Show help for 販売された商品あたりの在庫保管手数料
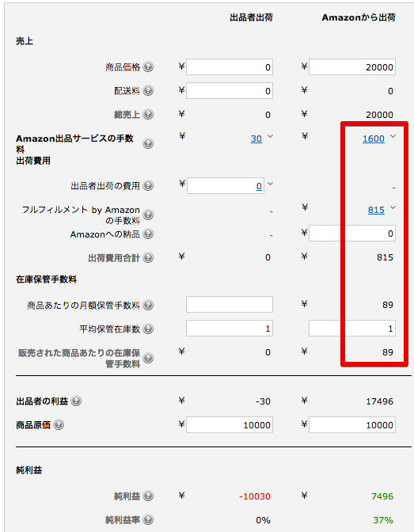 coord(148,358)
